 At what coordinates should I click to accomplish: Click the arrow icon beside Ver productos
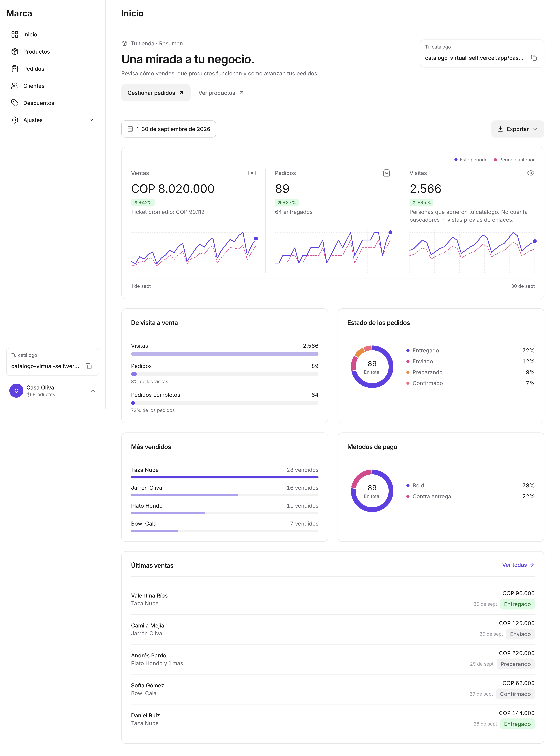241,93
